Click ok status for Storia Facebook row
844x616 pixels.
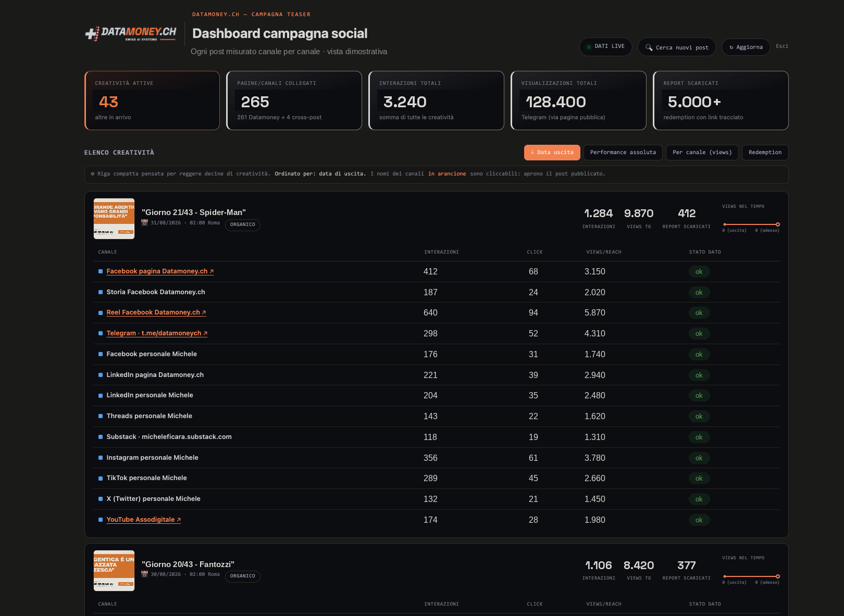[699, 293]
